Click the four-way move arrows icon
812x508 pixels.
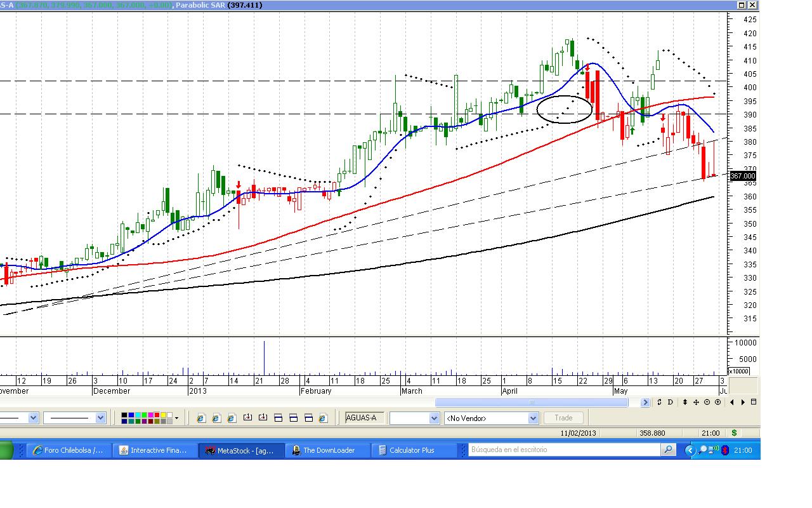[696, 402]
